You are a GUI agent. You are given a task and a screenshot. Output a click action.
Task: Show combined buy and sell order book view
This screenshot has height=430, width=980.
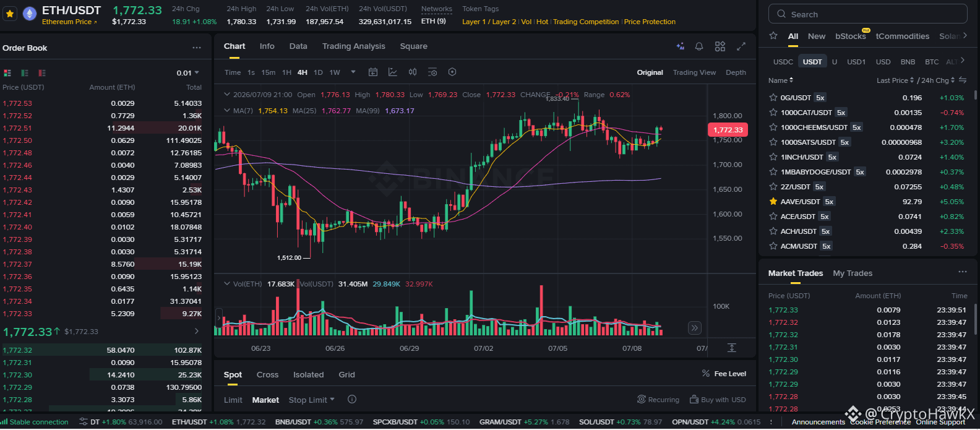click(7, 73)
